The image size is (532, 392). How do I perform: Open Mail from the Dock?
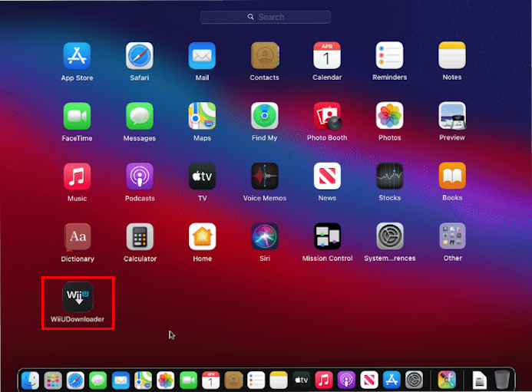click(x=121, y=380)
